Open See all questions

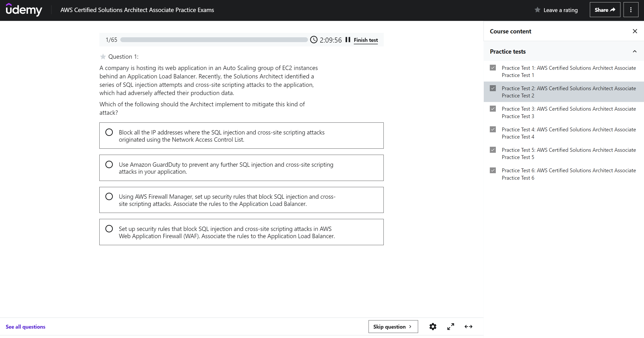tap(26, 327)
